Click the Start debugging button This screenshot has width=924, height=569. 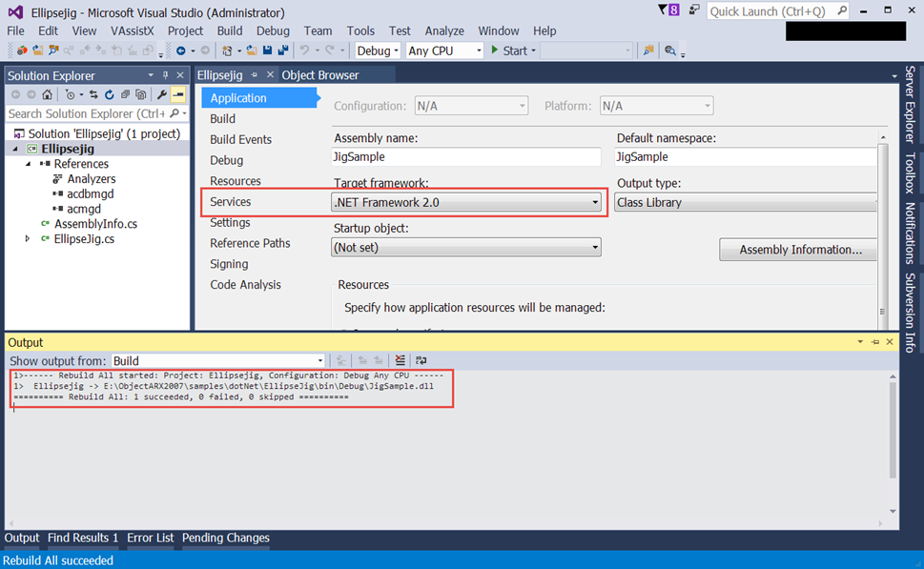(x=510, y=51)
